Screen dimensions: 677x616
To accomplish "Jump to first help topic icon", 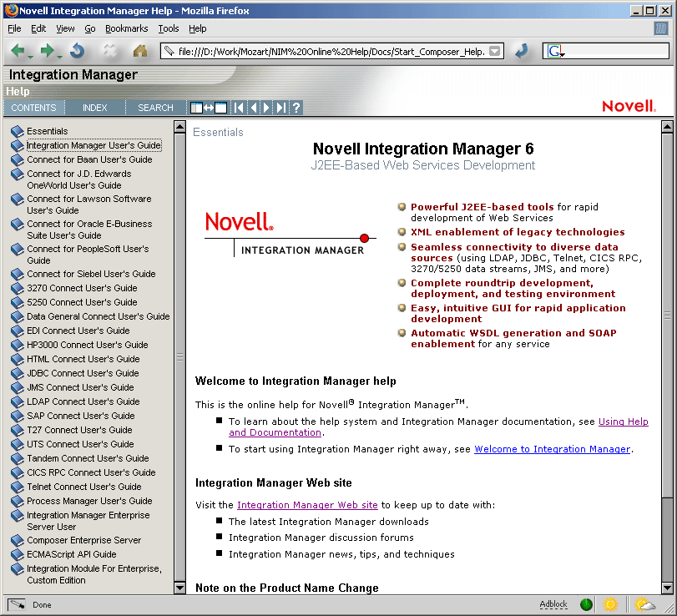I will pyautogui.click(x=239, y=108).
